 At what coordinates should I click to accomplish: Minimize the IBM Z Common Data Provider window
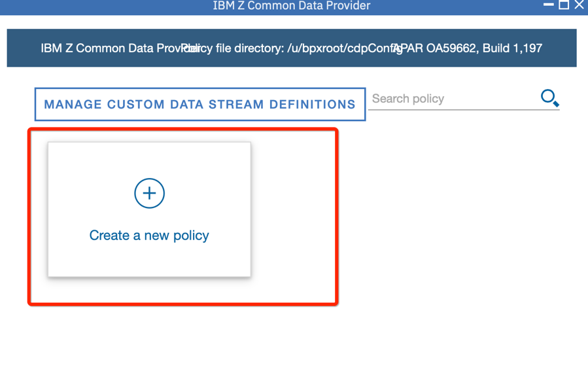(549, 5)
